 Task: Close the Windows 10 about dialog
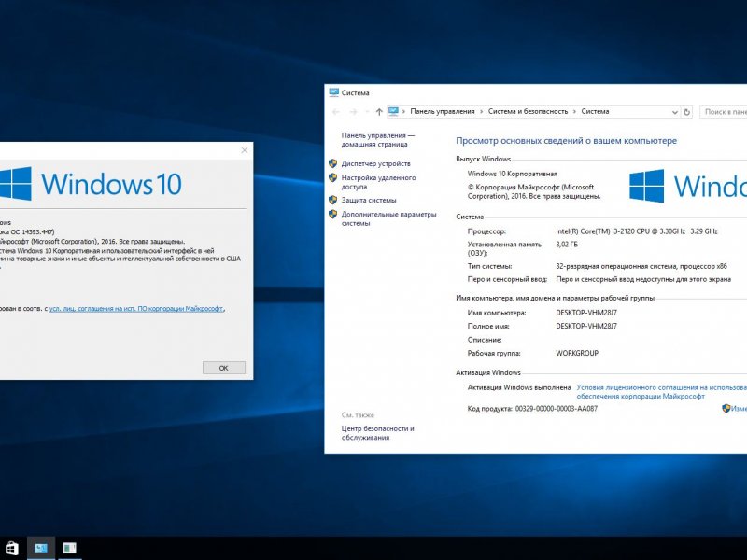(x=245, y=150)
